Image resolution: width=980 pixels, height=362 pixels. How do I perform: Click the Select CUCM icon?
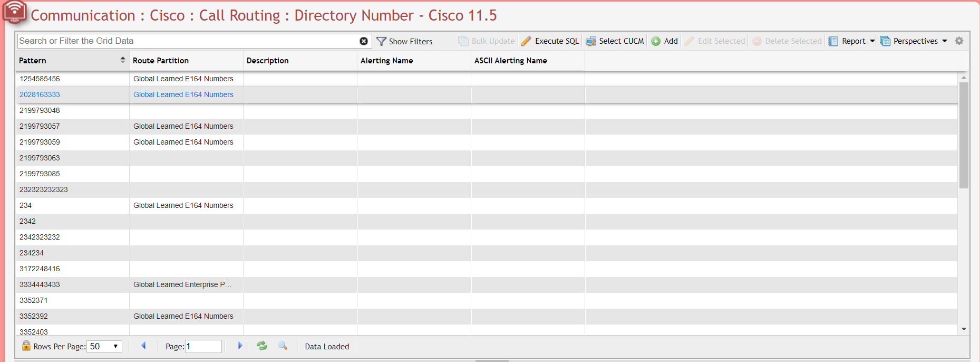click(591, 41)
